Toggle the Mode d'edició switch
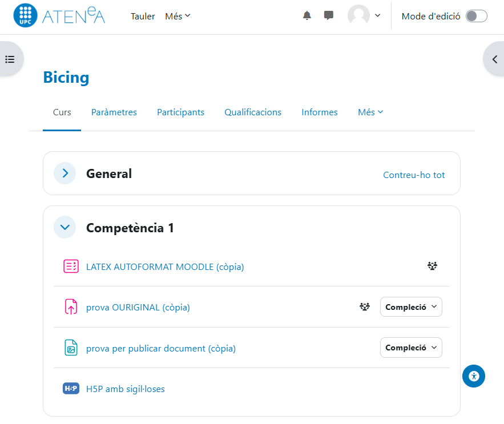Image resolution: width=504 pixels, height=424 pixels. tap(476, 16)
